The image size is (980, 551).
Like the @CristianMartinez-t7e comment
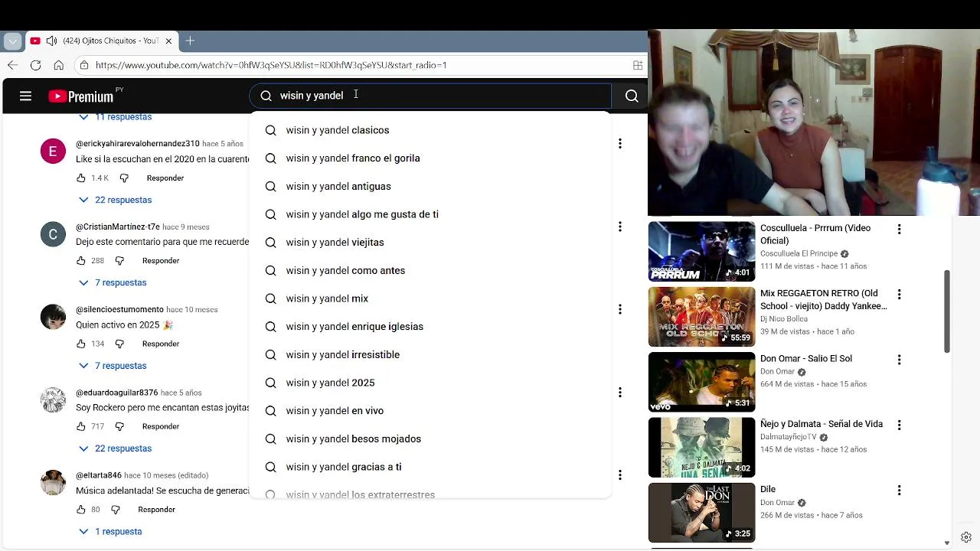click(x=81, y=260)
